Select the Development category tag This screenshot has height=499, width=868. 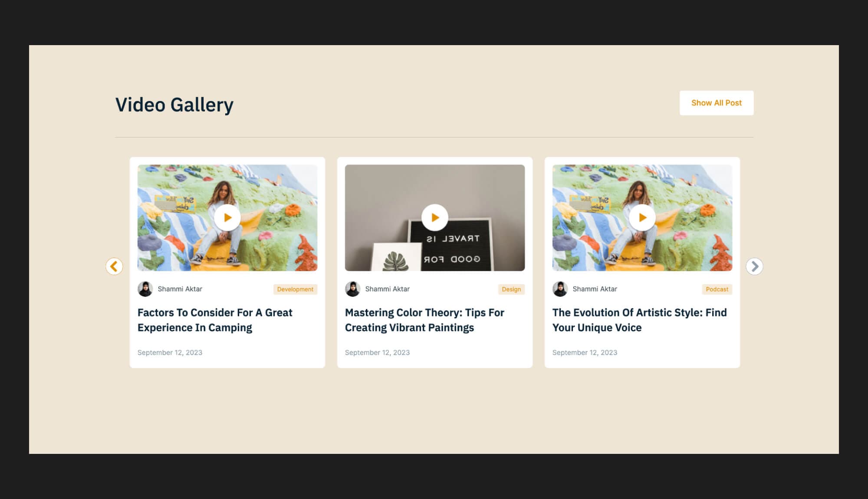click(x=296, y=289)
